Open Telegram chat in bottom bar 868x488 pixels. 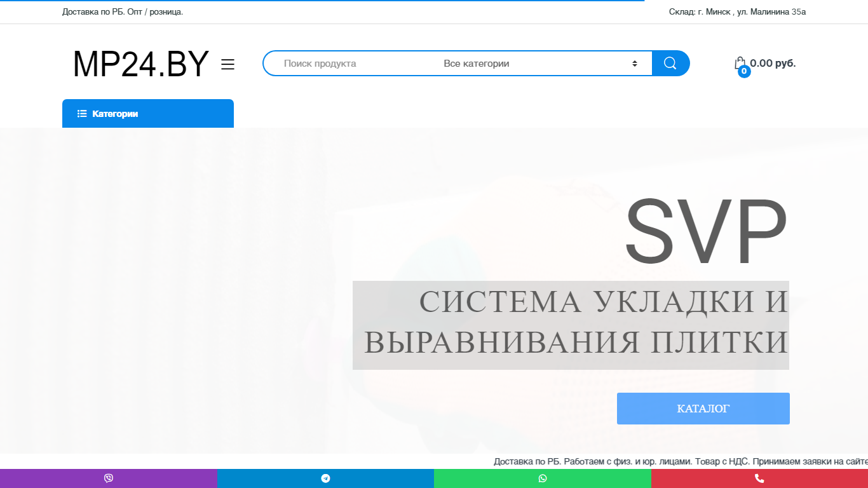(x=325, y=478)
